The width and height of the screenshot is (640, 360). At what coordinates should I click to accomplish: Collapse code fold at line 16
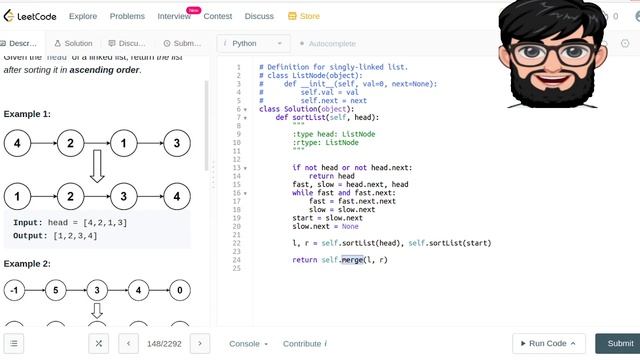245,193
